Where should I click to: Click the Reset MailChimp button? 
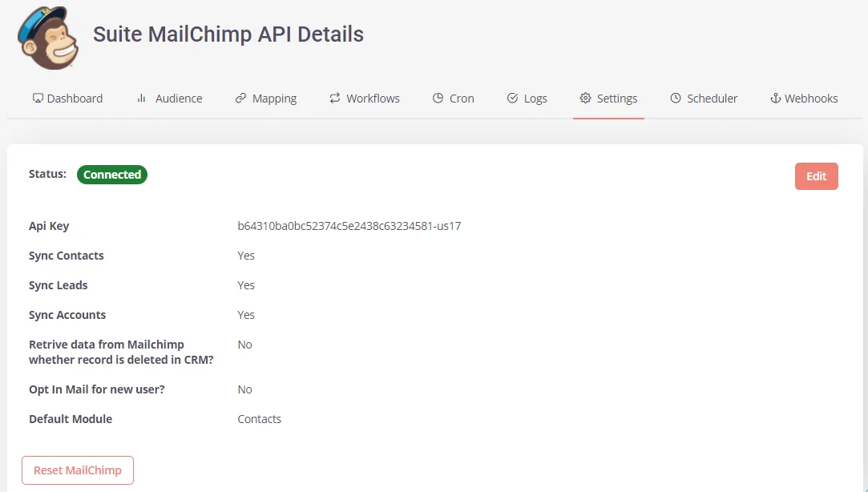point(78,470)
